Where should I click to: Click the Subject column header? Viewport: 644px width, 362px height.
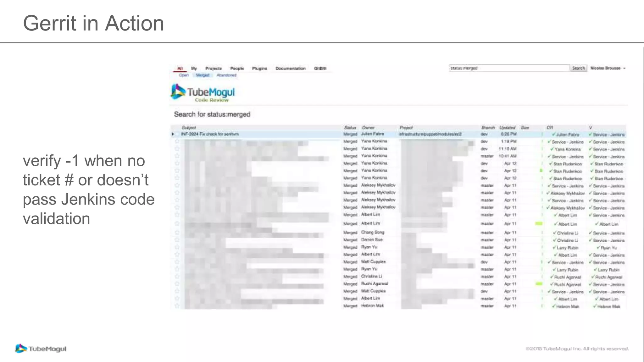pos(189,128)
